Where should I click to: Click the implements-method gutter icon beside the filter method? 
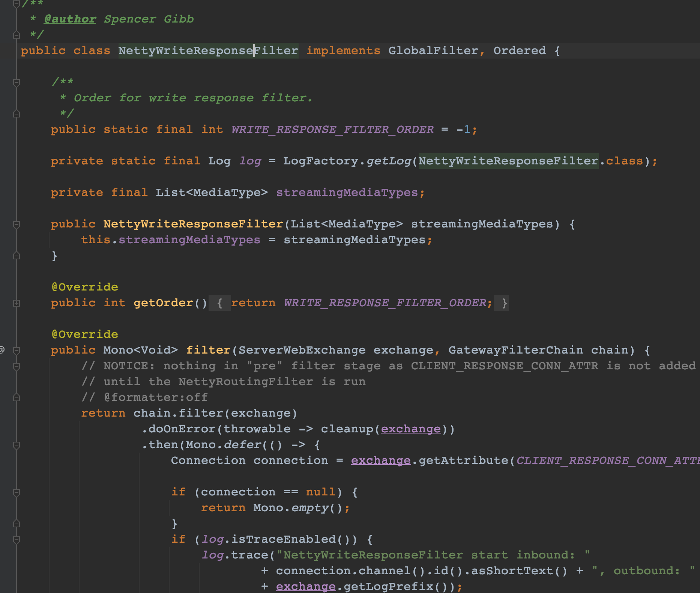coord(2,350)
